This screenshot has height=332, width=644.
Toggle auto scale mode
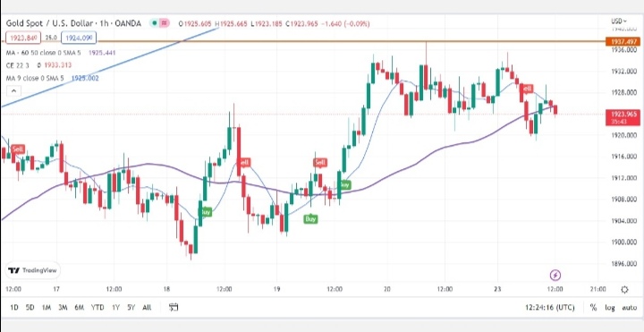pos(629,307)
